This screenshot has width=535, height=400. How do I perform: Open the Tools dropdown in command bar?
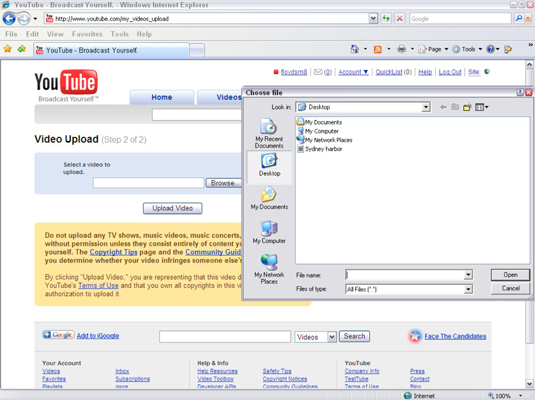click(x=467, y=49)
